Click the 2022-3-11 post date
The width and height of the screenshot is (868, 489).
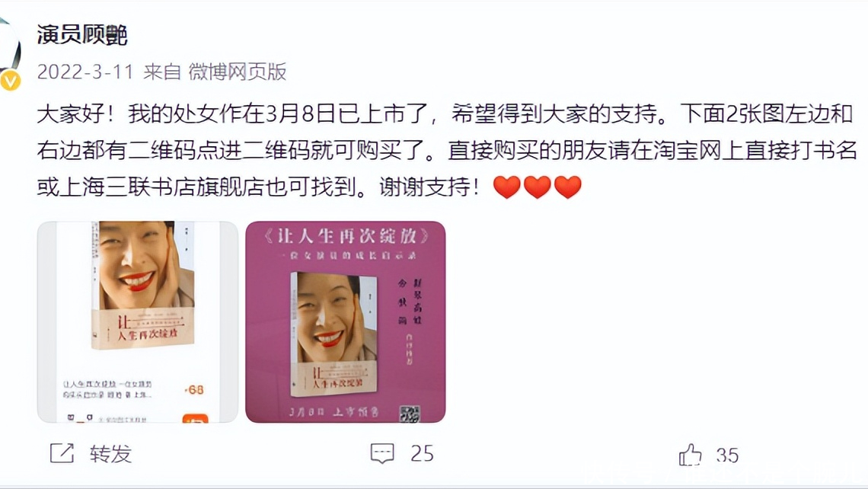pos(85,72)
